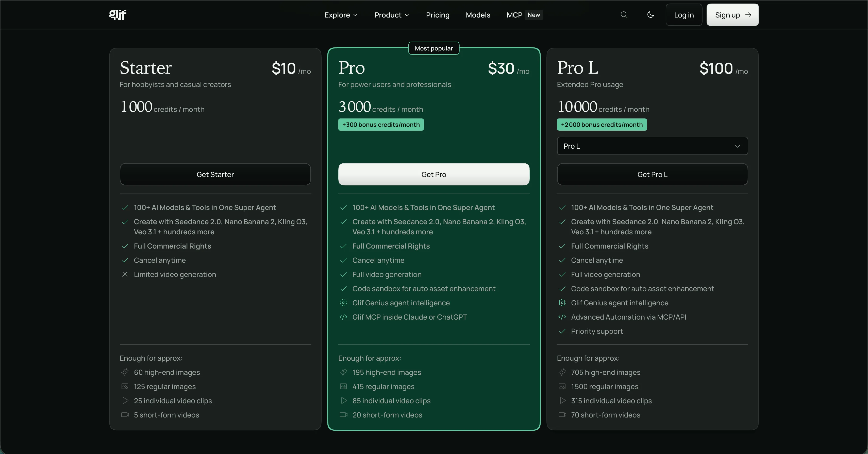The width and height of the screenshot is (868, 454).
Task: Click the Starter plan title
Action: coord(146,68)
